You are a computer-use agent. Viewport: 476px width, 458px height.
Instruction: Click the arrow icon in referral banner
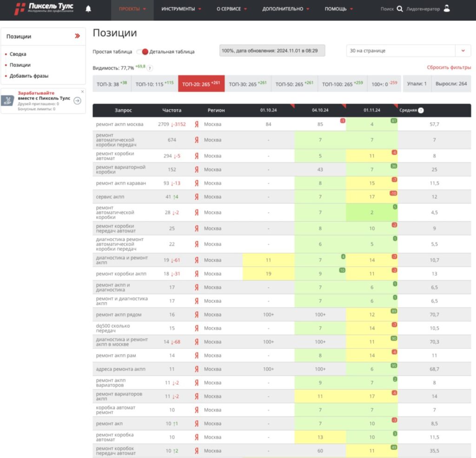coord(77,100)
